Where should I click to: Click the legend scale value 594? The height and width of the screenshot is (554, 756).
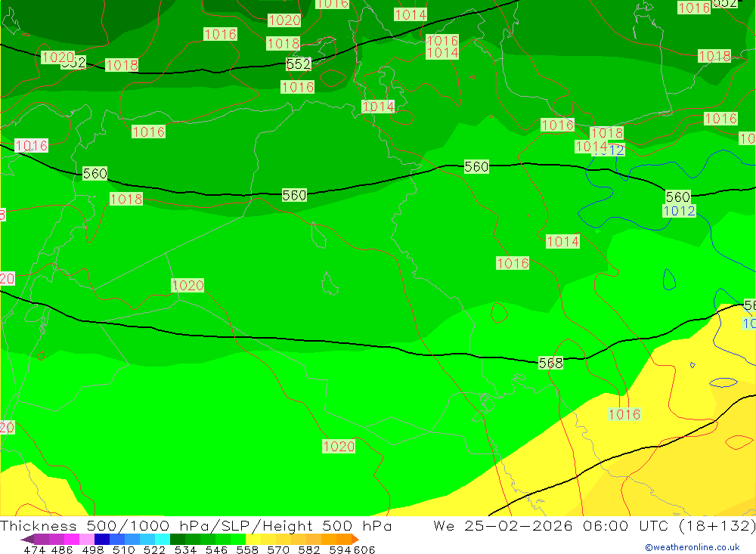pyautogui.click(x=340, y=549)
